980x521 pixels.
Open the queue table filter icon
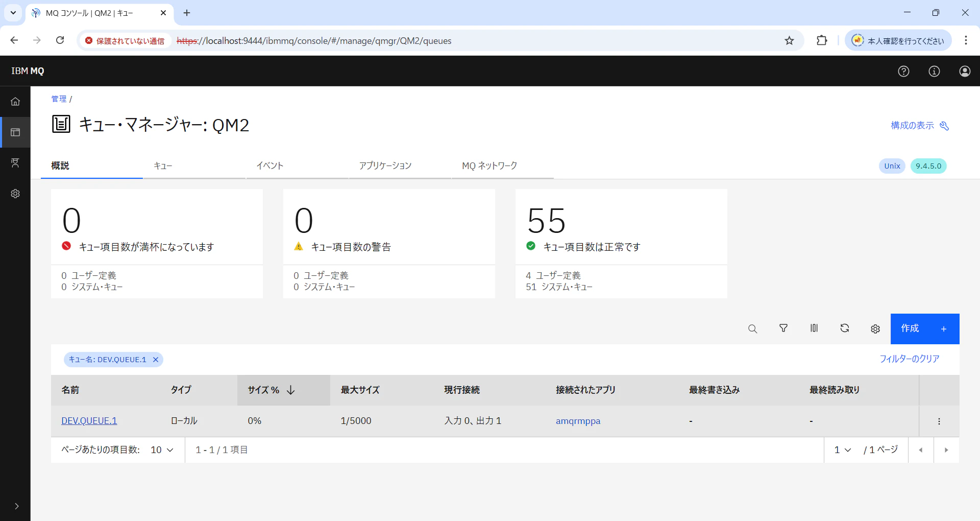(x=783, y=328)
